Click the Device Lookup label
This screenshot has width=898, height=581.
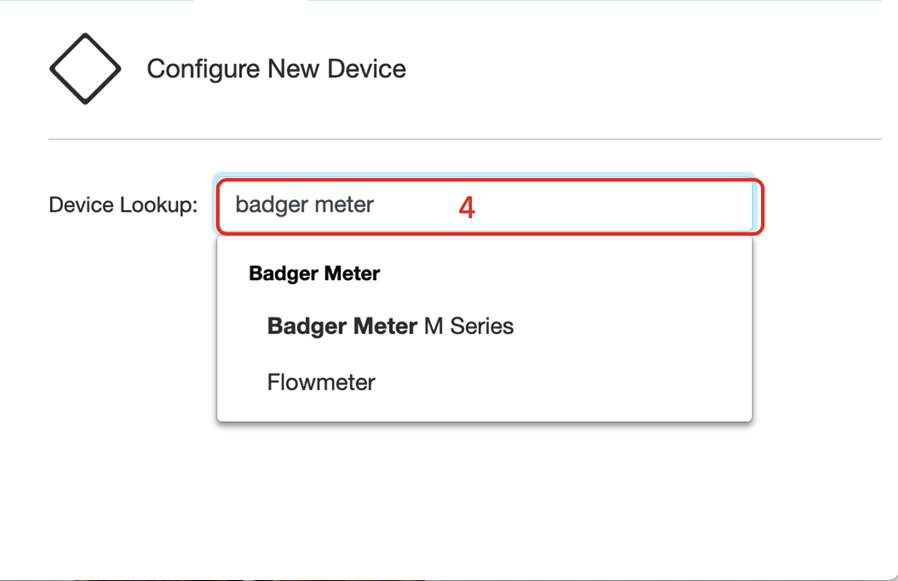123,205
